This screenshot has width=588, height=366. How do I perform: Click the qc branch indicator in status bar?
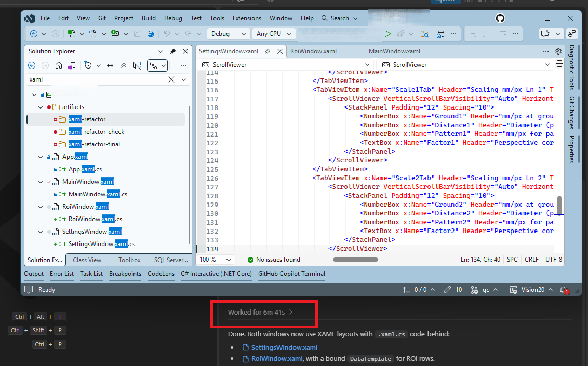[x=485, y=290]
